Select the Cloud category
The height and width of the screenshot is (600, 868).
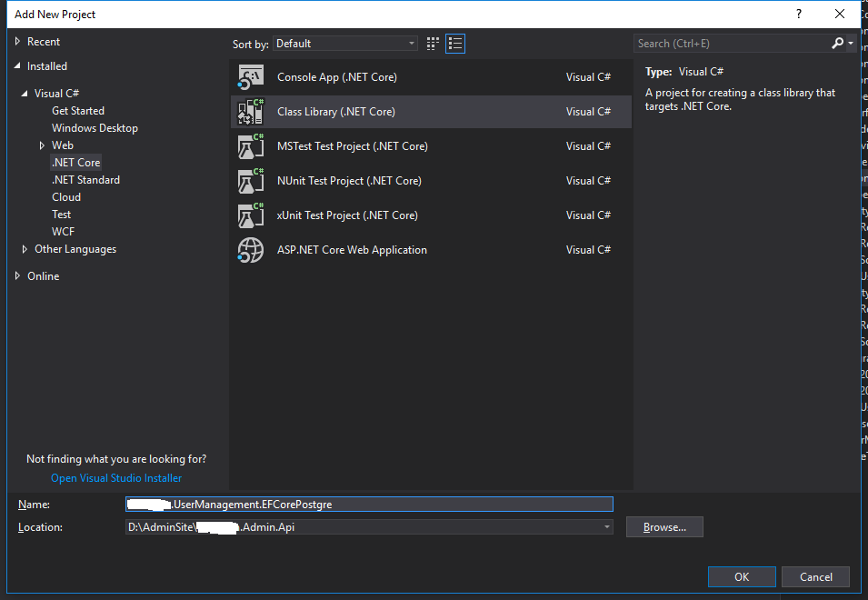[66, 197]
